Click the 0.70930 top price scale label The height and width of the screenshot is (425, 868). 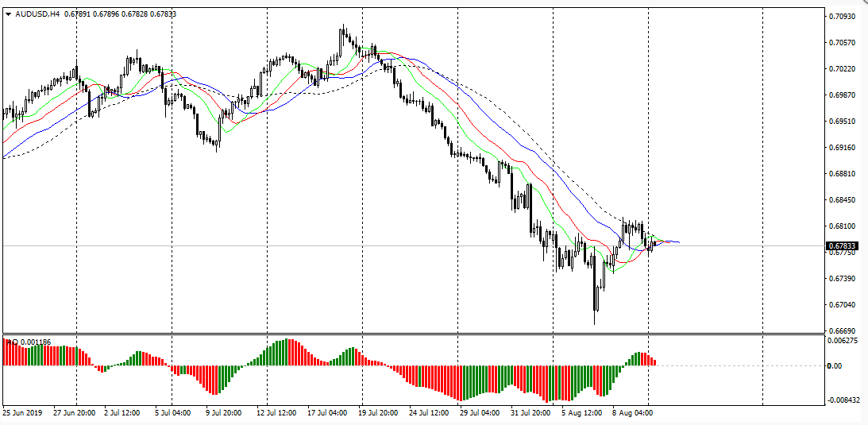[841, 17]
